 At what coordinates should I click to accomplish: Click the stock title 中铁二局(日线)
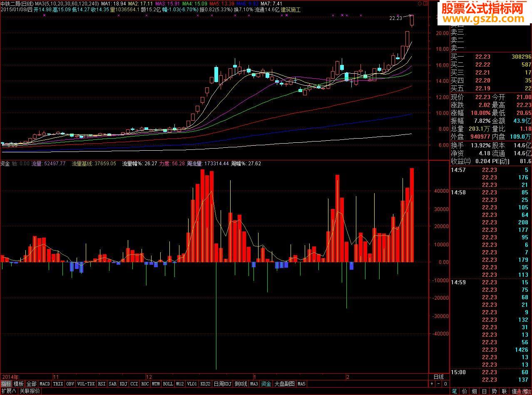tap(17, 3)
